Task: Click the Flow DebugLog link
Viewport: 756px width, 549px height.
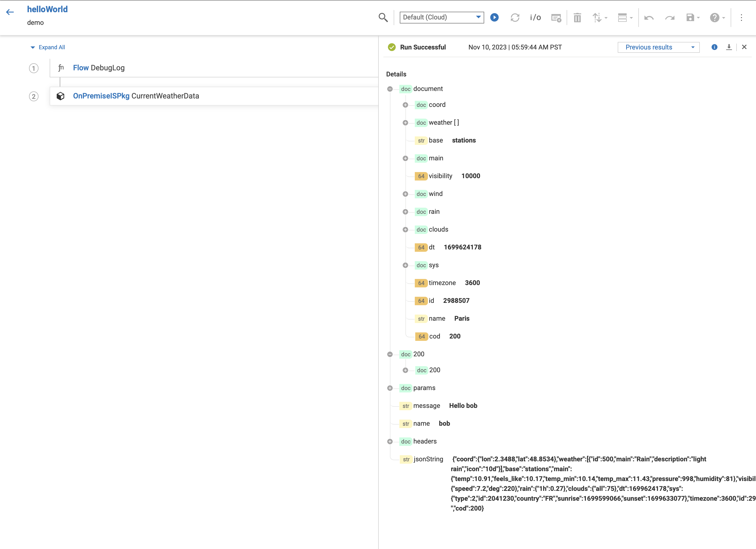Action: pyautogui.click(x=81, y=68)
